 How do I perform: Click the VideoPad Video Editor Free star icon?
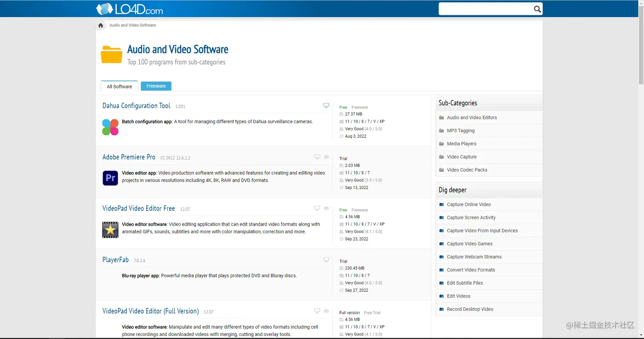pyautogui.click(x=110, y=229)
